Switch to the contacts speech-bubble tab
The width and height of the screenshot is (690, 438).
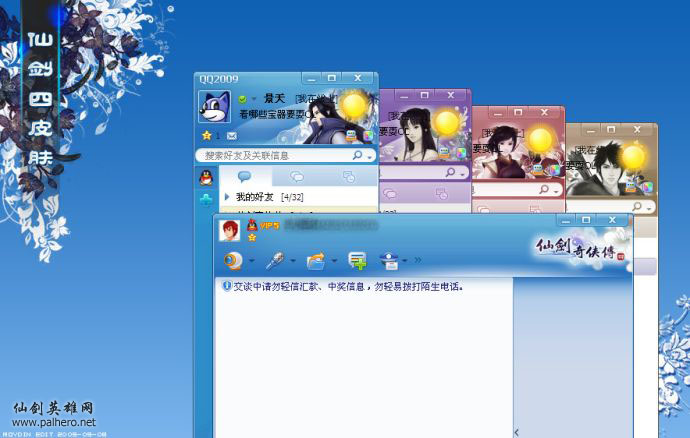[x=245, y=177]
